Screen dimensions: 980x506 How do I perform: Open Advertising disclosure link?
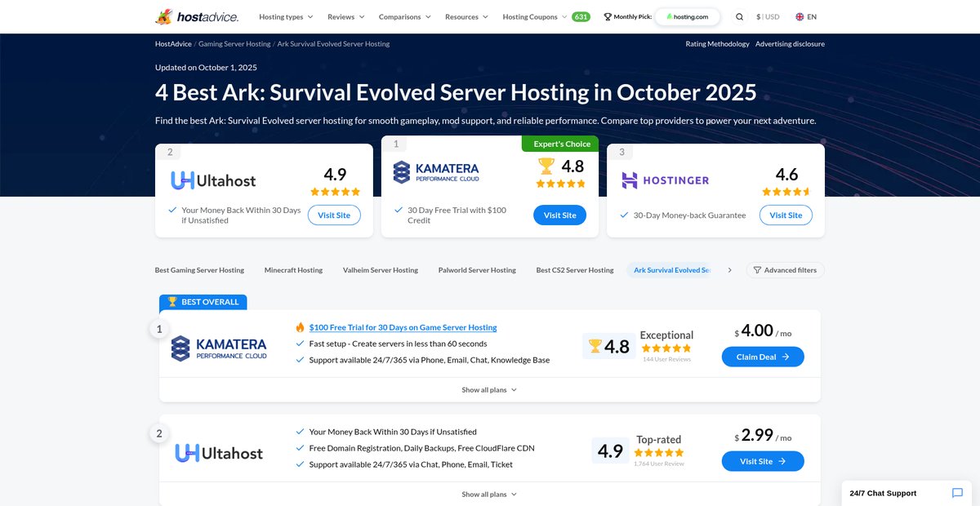point(790,44)
